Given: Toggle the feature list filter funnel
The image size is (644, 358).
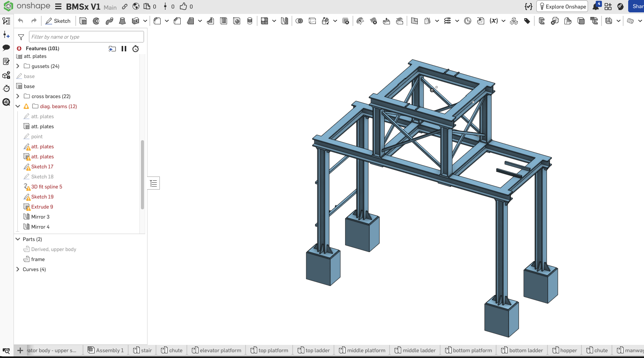Looking at the screenshot, I should point(21,37).
